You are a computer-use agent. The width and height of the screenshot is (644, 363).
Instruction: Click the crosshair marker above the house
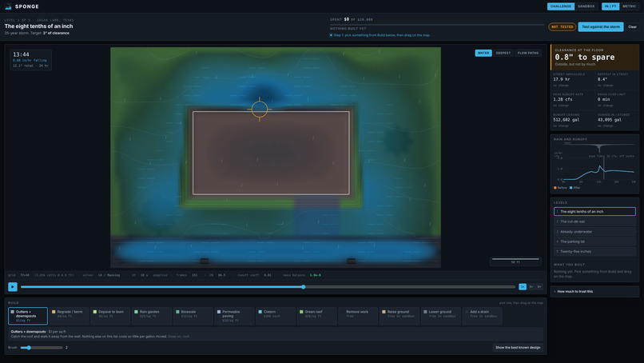point(260,110)
